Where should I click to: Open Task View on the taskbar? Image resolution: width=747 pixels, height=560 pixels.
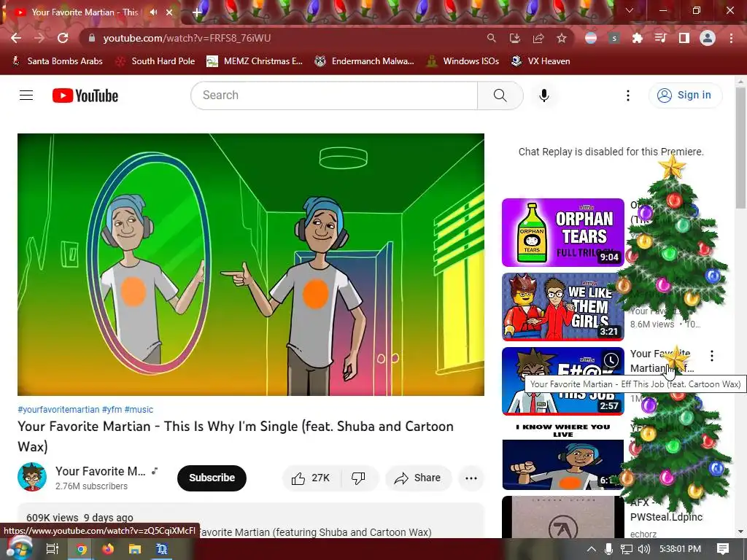tap(52, 549)
